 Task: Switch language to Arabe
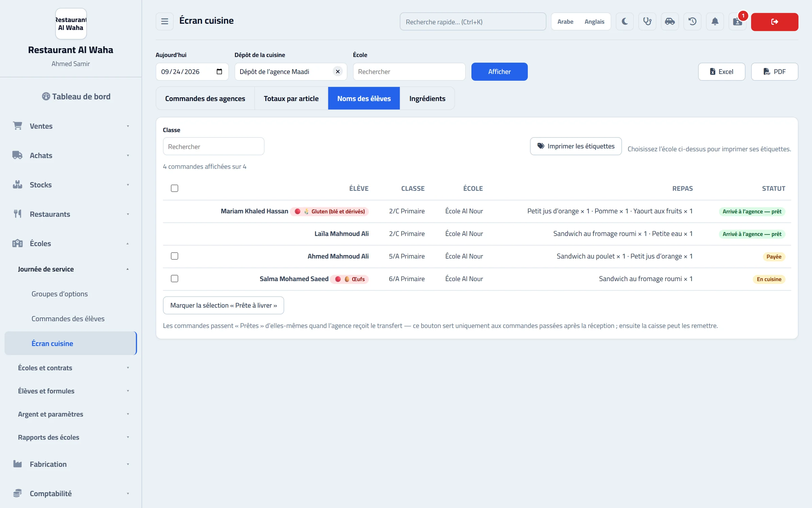pos(565,22)
